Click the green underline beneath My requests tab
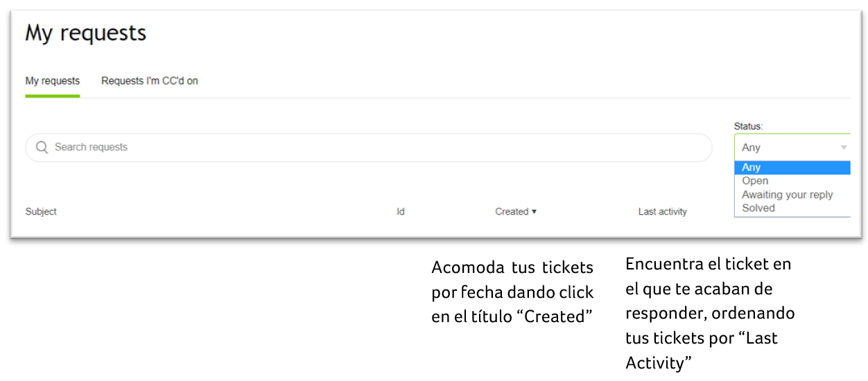 click(x=53, y=96)
